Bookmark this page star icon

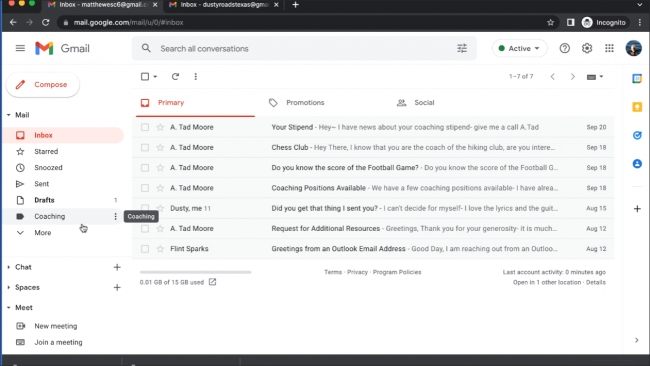point(550,22)
